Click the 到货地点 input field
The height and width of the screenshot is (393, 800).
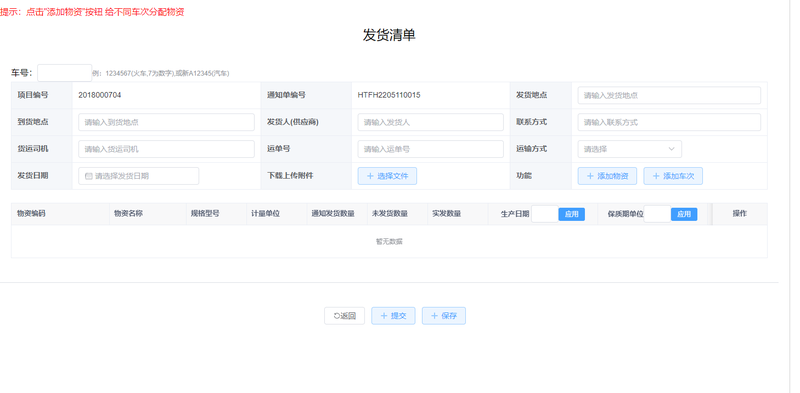pyautogui.click(x=166, y=122)
